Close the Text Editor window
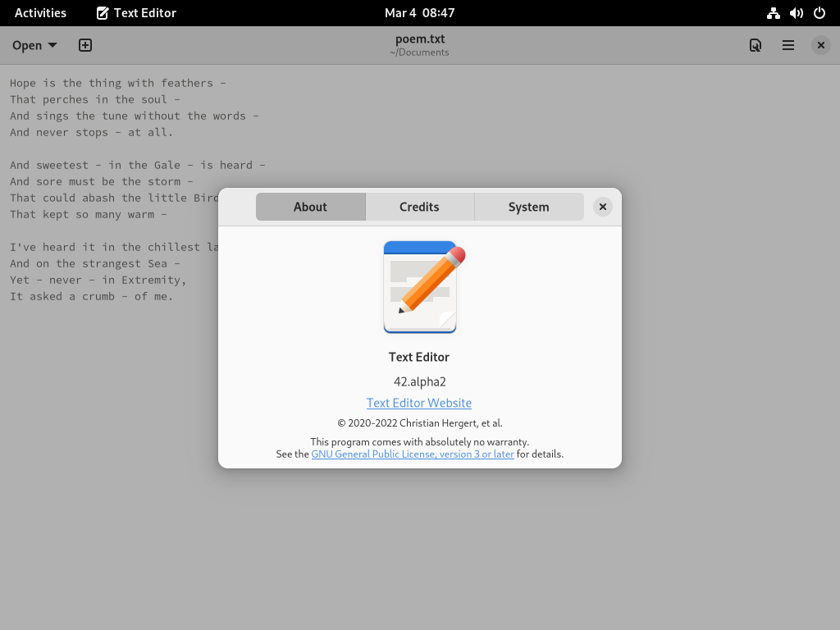Viewport: 840px width, 630px height. point(820,45)
